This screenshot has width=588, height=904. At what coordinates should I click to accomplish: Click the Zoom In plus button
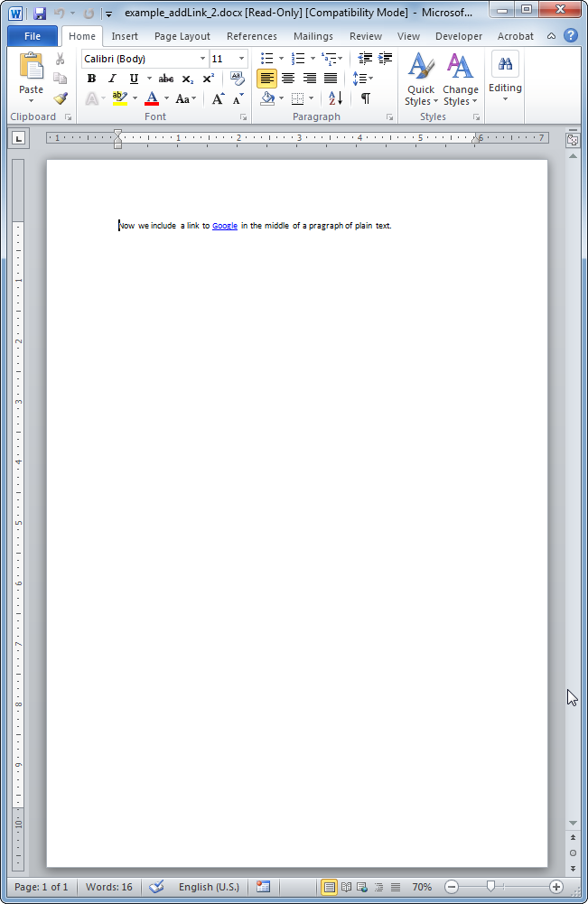[555, 887]
